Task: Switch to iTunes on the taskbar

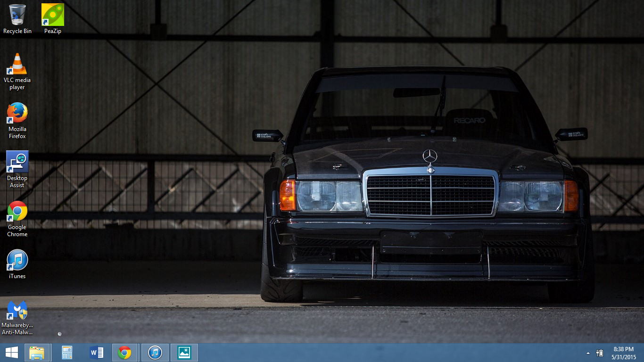Action: pyautogui.click(x=155, y=353)
